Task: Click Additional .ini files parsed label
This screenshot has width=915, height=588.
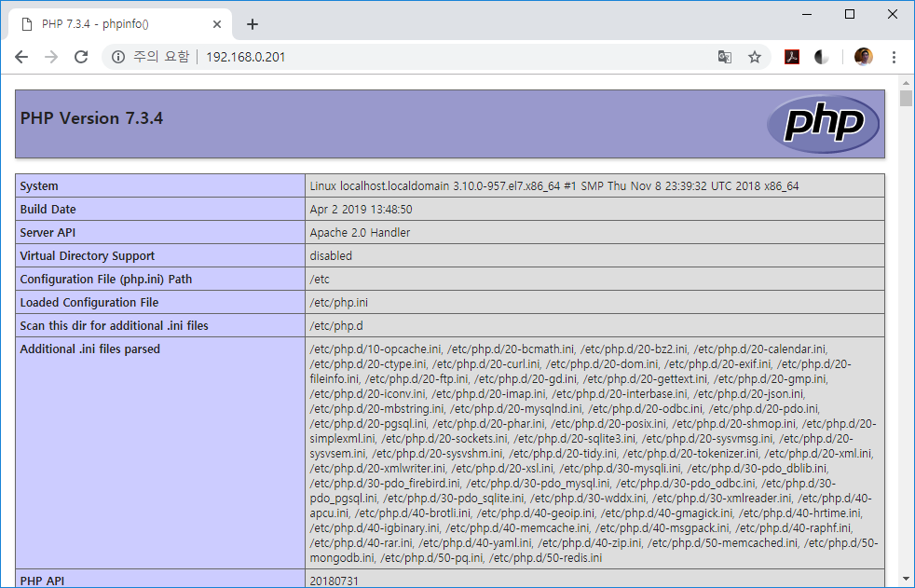Action: click(89, 349)
